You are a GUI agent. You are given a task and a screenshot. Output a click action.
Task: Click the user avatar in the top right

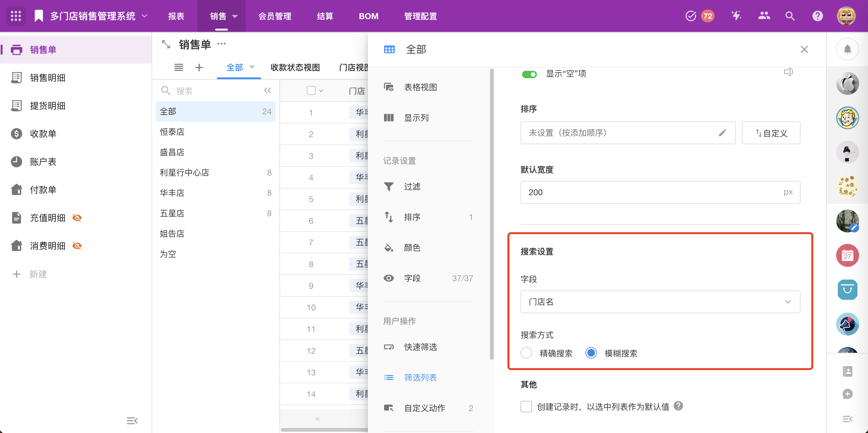pos(846,16)
